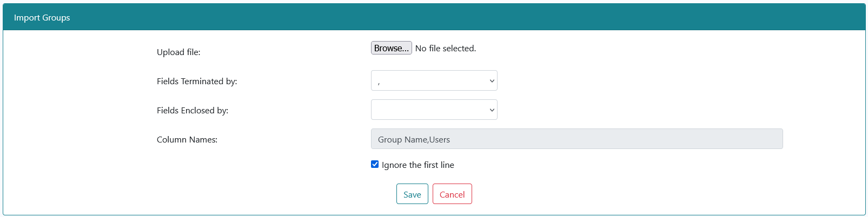The width and height of the screenshot is (868, 217).
Task: Click the chevron arrow of Fields Terminated by
Action: point(492,81)
